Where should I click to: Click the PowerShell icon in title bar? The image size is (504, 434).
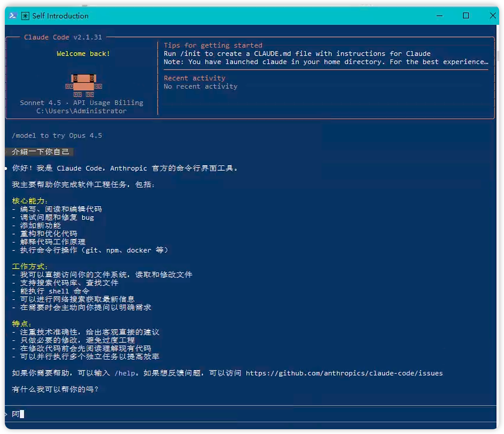[12, 16]
